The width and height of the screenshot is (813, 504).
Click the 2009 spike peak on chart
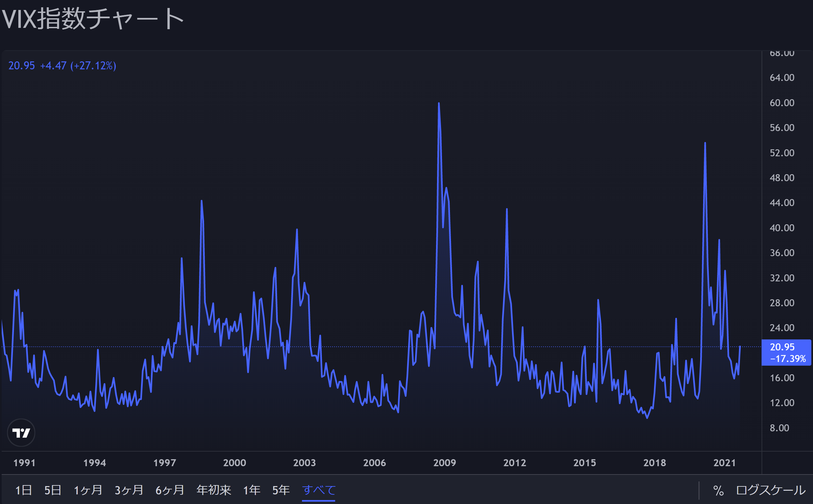(x=439, y=103)
